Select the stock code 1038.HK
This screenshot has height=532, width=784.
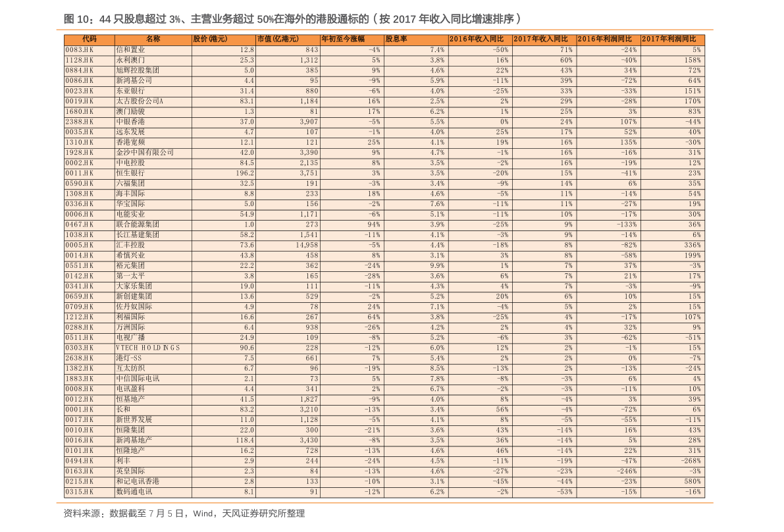[80, 235]
